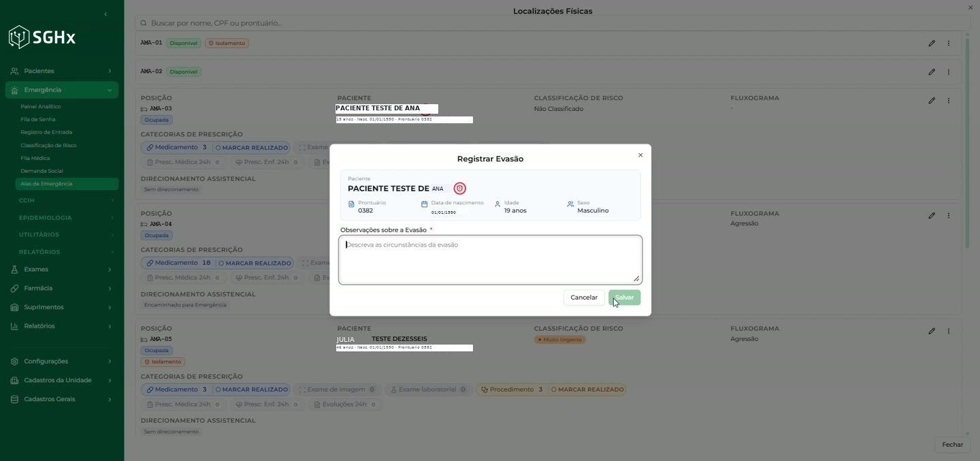Click the Isolamento tag on AMA-01

227,44
